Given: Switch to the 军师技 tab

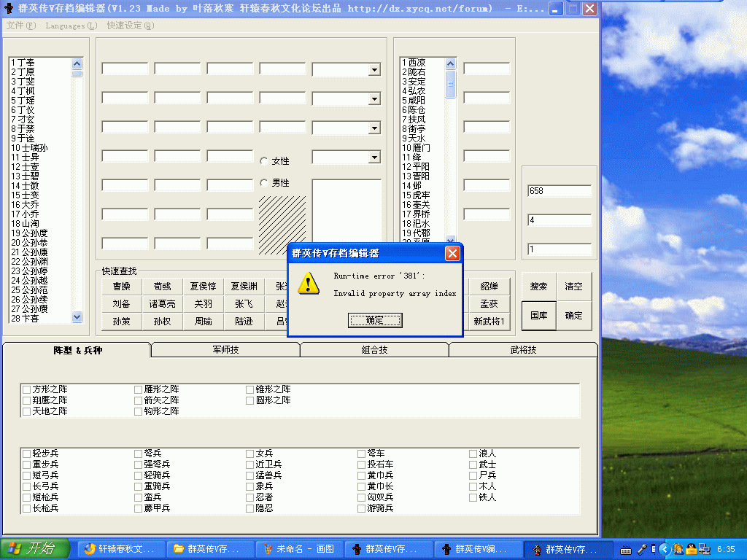Looking at the screenshot, I should tap(225, 350).
